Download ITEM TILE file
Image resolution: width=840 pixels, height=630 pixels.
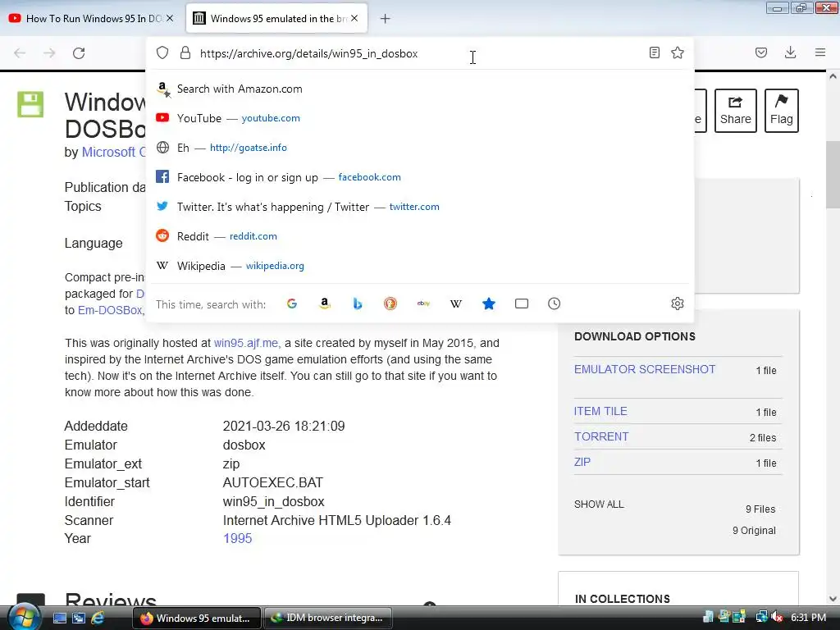tap(600, 411)
